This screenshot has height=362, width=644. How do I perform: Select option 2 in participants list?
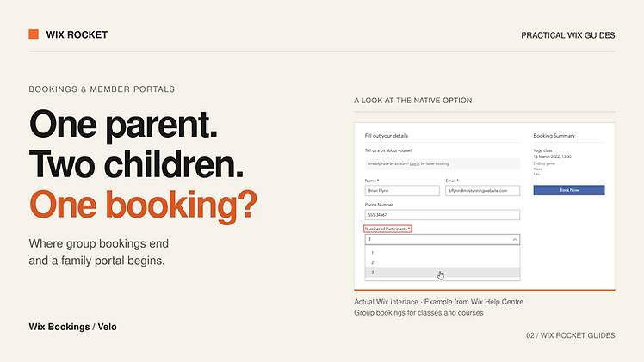(x=443, y=262)
